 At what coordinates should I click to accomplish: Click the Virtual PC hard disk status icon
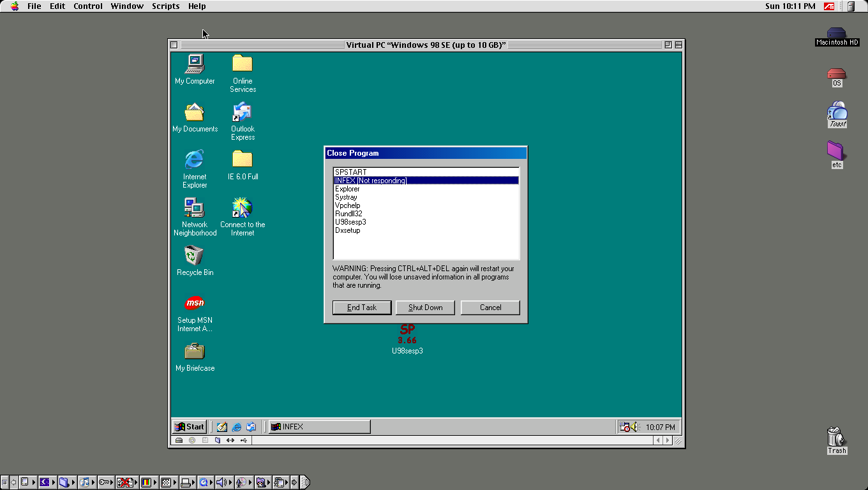179,440
